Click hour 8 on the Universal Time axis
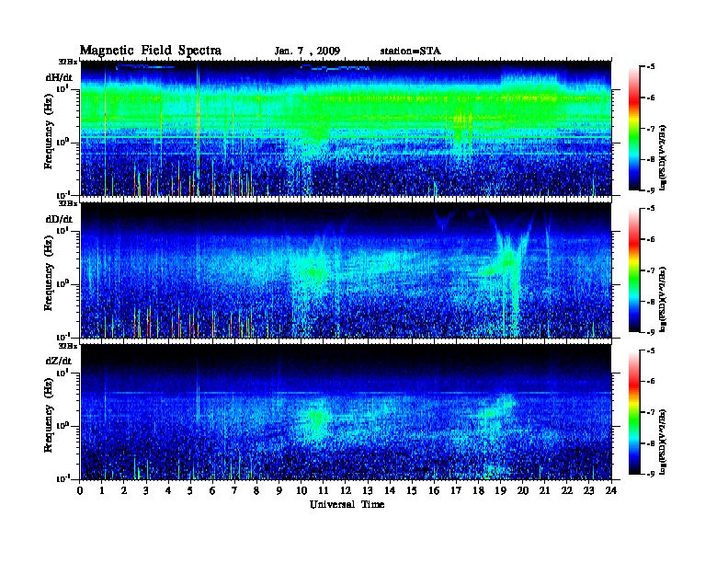Image resolution: width=728 pixels, height=563 pixels. [256, 490]
